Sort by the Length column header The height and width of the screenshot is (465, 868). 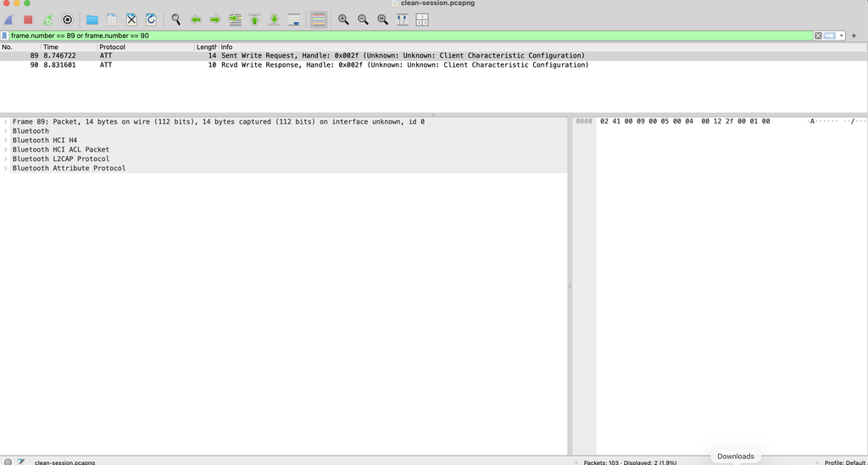tap(207, 47)
